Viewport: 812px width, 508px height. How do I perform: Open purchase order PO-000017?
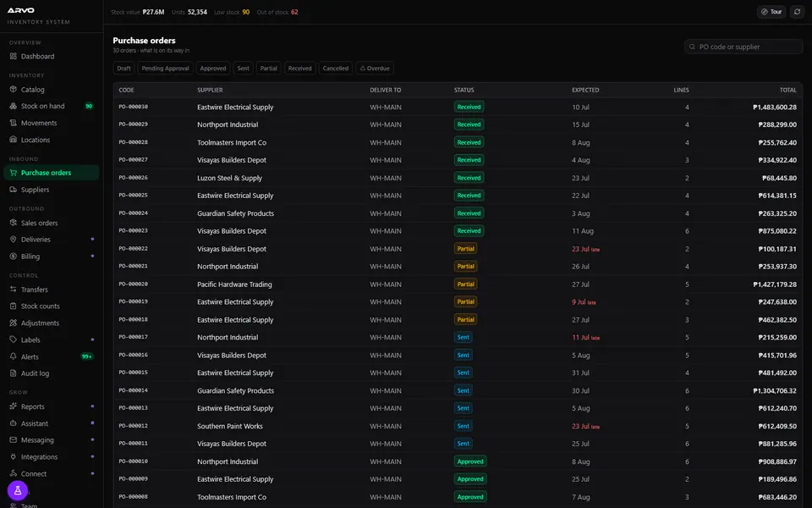pyautogui.click(x=458, y=338)
